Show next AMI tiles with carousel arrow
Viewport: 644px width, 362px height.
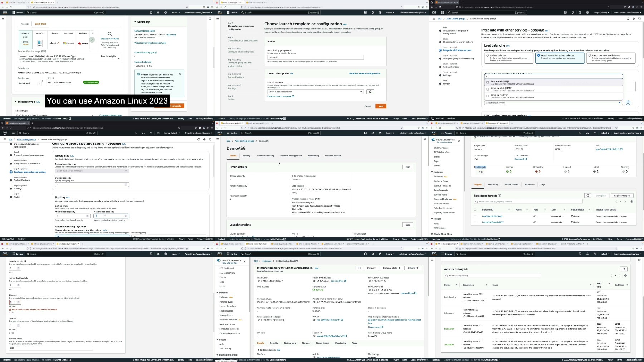92,39
